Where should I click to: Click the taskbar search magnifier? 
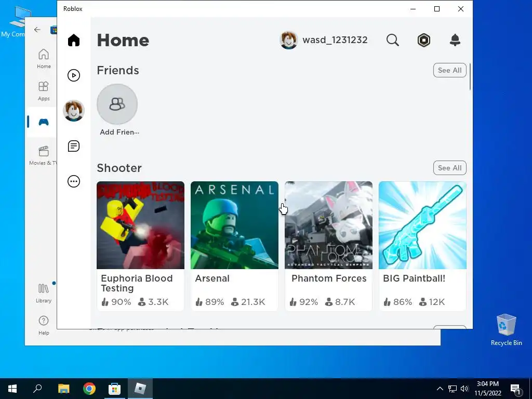(37, 389)
